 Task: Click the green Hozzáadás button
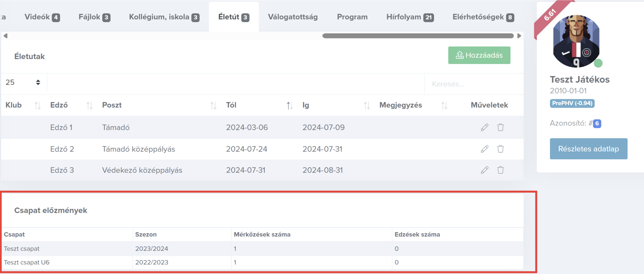pos(479,55)
